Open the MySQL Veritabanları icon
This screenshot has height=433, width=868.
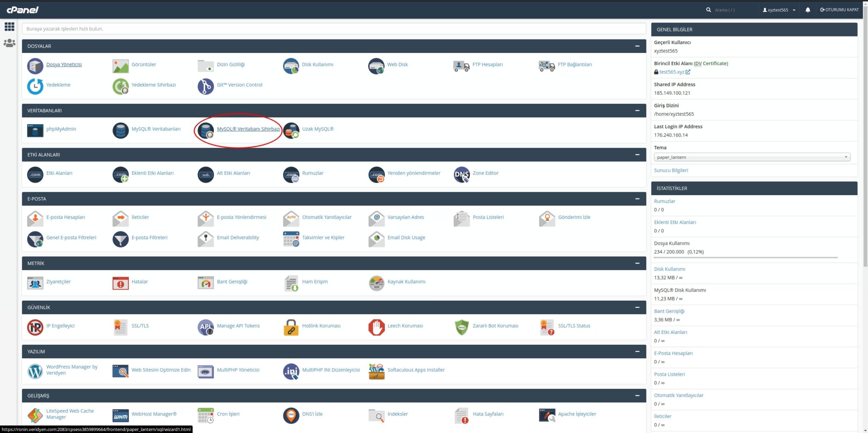click(120, 131)
